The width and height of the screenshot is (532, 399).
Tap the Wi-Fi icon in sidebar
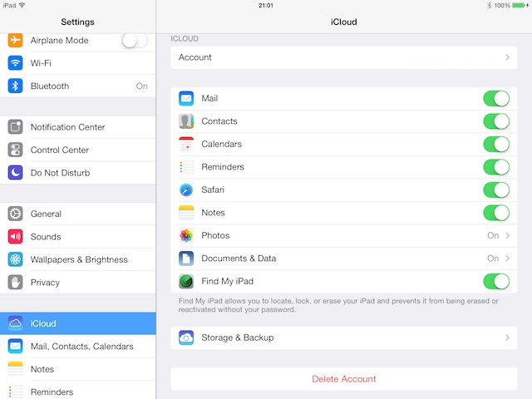pos(15,63)
